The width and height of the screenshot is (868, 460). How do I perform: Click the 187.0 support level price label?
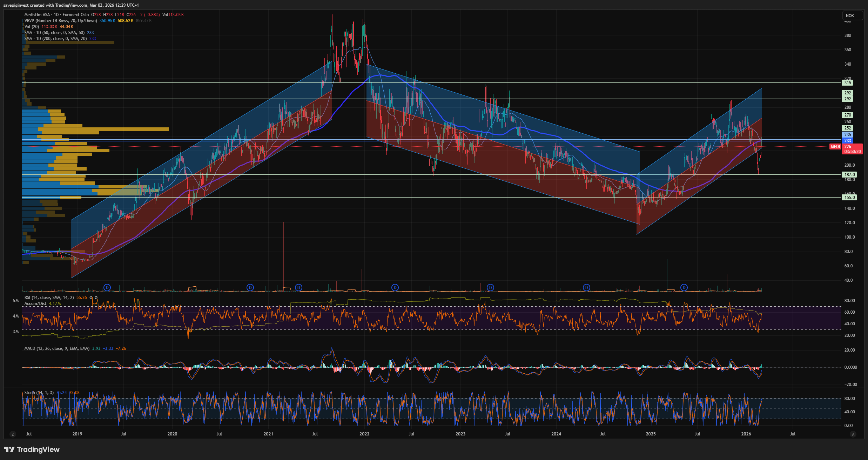849,174
